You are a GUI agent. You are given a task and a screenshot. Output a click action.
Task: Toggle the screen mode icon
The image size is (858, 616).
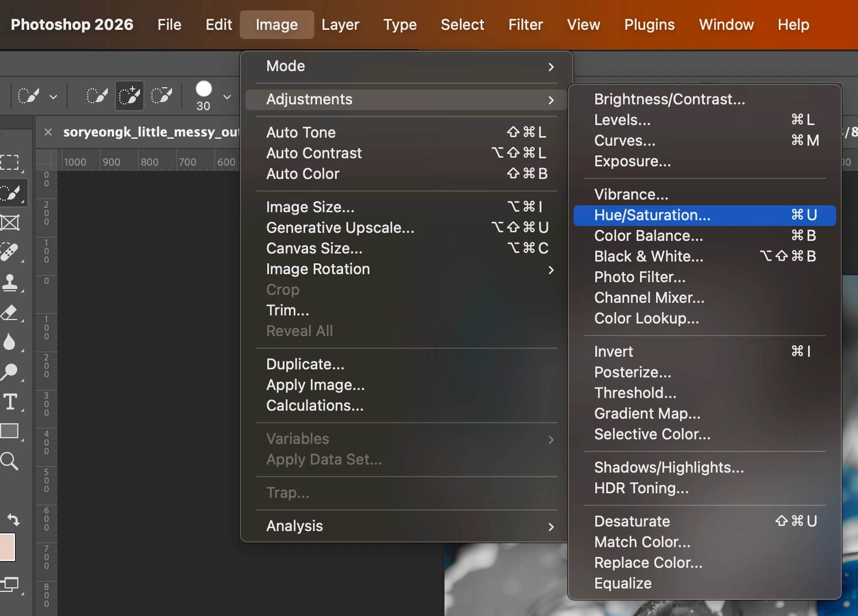pos(10,584)
